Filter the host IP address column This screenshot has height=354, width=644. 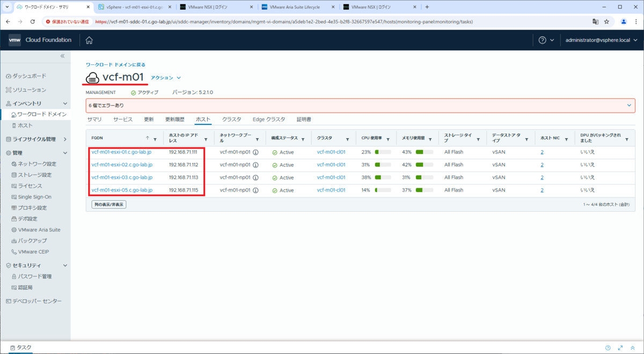click(x=207, y=138)
